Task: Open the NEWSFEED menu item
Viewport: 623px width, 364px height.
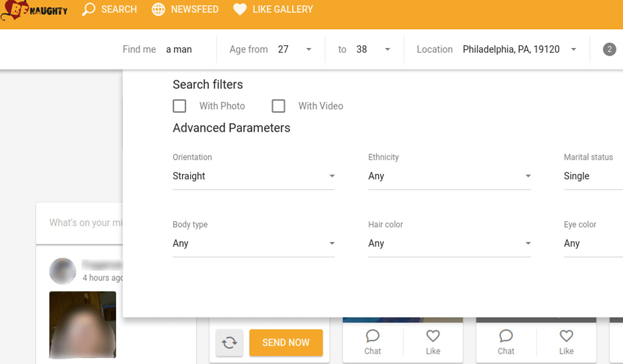Action: [x=194, y=10]
